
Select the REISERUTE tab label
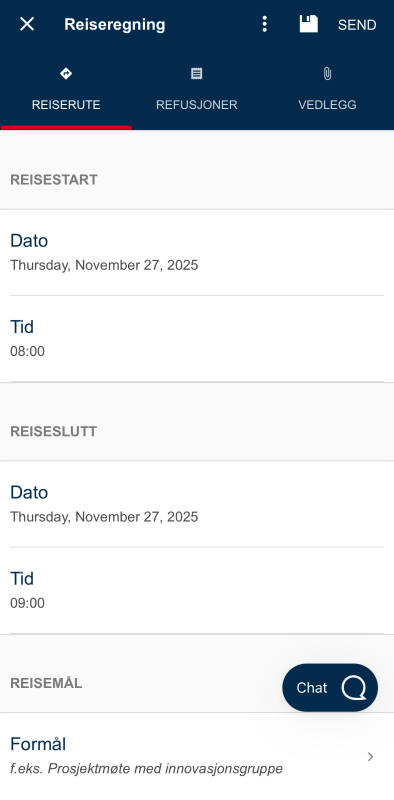[66, 105]
